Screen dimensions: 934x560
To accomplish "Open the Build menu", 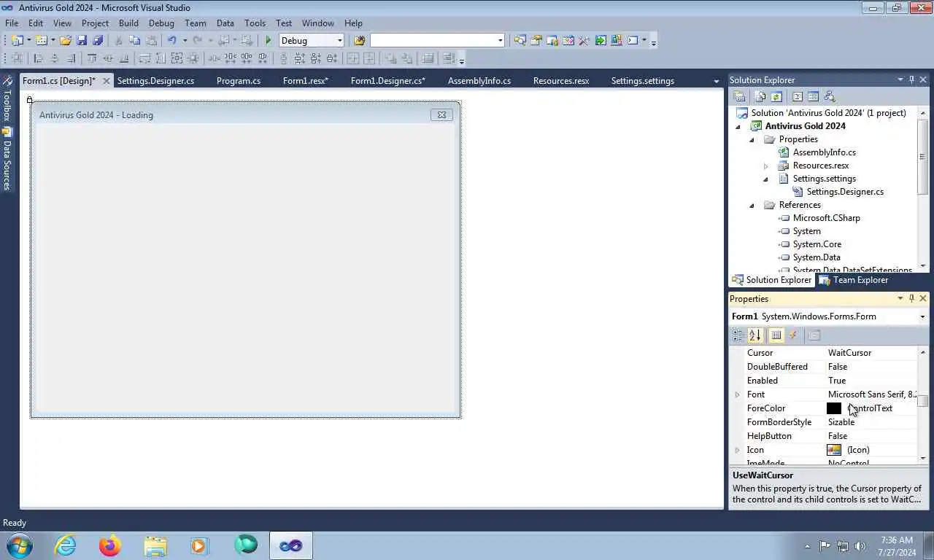I will pos(128,23).
